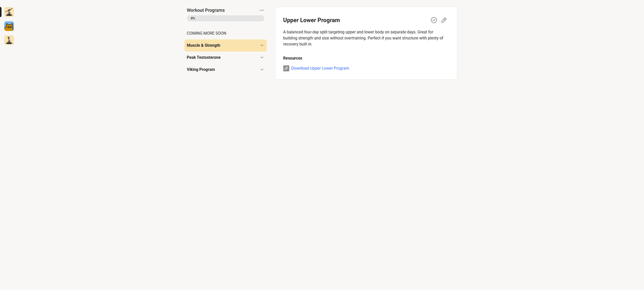The width and height of the screenshot is (644, 290).
Task: Collapse the Muscle & Strength chevron
Action: point(262,45)
